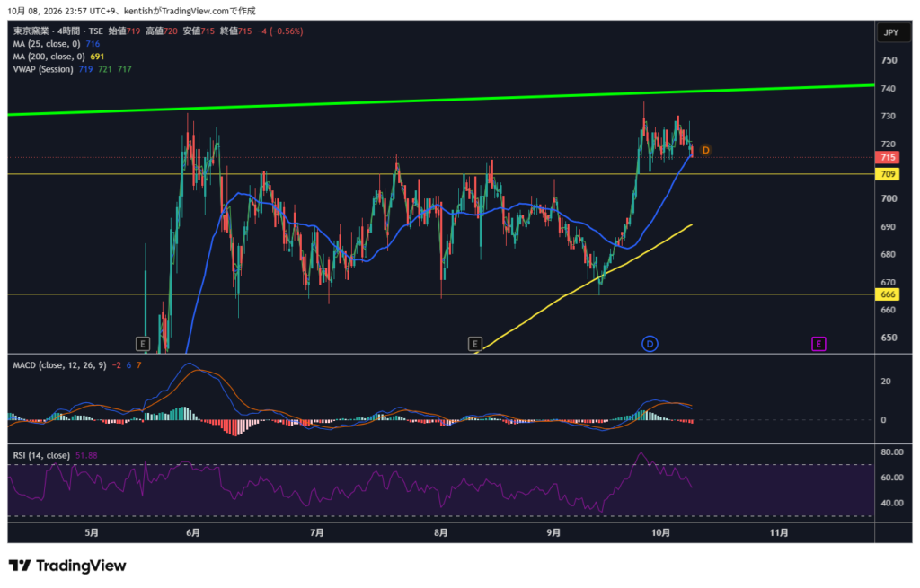Image resolution: width=920 pixels, height=588 pixels.
Task: Select the MA (200, close, 0) indicator legend
Action: (49, 57)
